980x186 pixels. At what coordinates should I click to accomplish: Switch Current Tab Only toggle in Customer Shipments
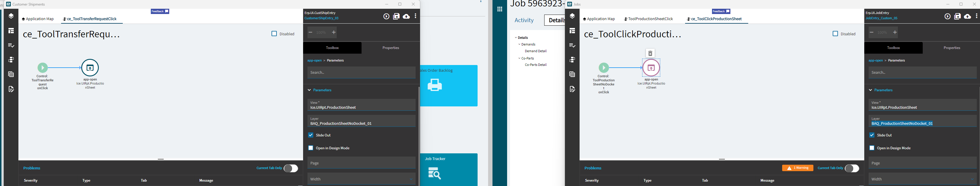pyautogui.click(x=291, y=168)
